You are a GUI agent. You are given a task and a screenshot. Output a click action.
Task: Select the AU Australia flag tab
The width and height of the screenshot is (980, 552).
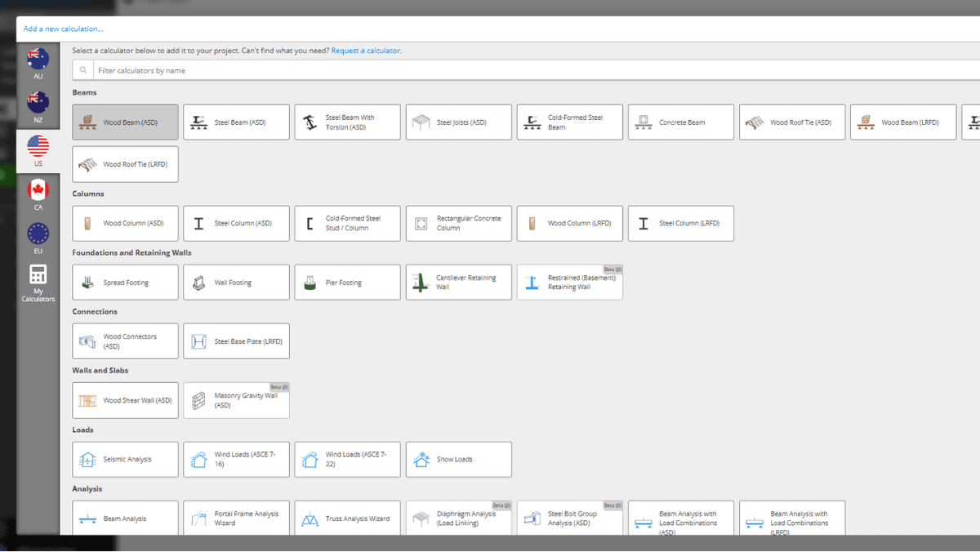(x=38, y=64)
